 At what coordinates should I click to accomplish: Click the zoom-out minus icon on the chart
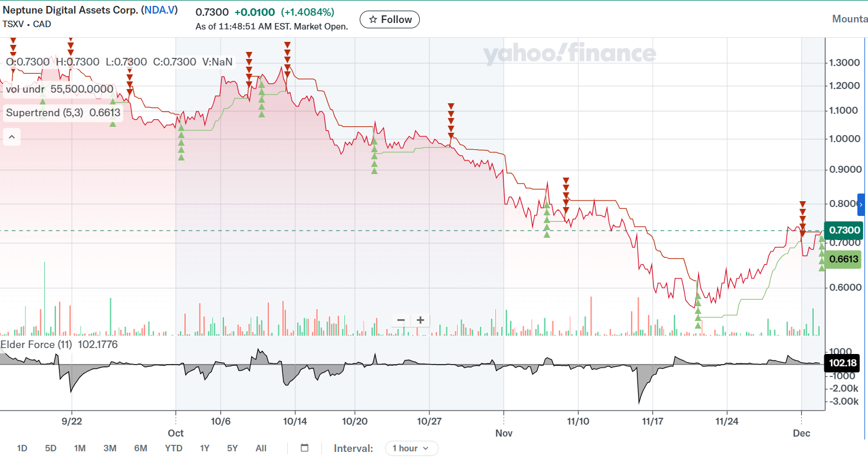400,320
